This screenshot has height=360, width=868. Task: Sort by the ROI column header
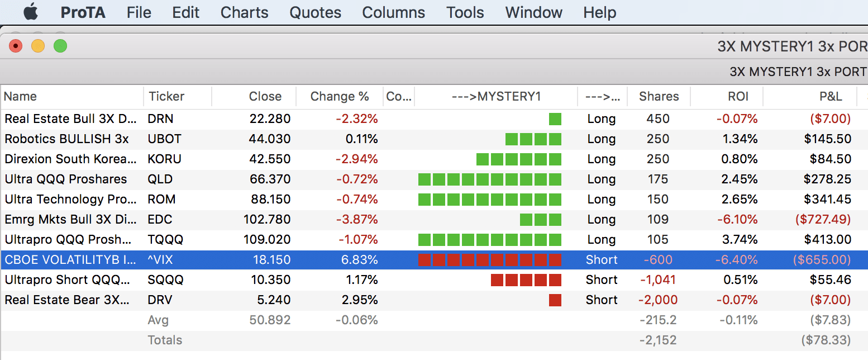[x=738, y=97]
